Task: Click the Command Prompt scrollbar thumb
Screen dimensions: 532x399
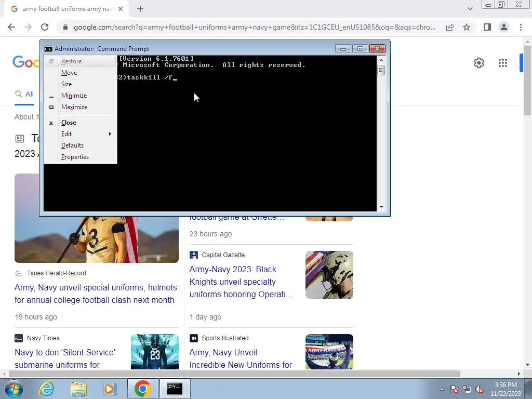Action: 381,70
